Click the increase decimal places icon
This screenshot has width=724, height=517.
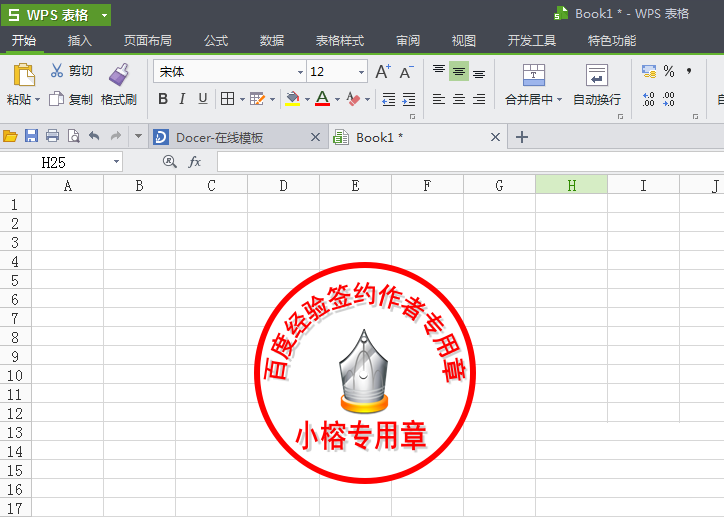tap(648, 99)
